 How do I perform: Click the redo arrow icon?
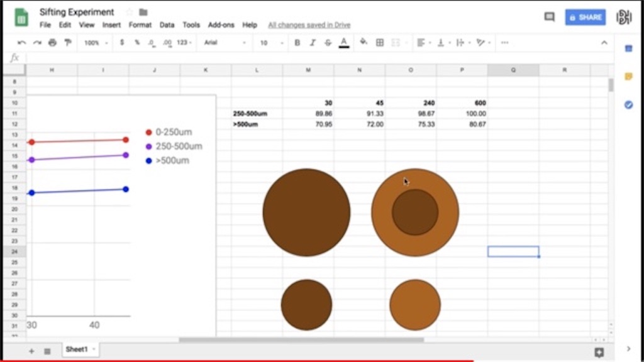click(x=37, y=43)
